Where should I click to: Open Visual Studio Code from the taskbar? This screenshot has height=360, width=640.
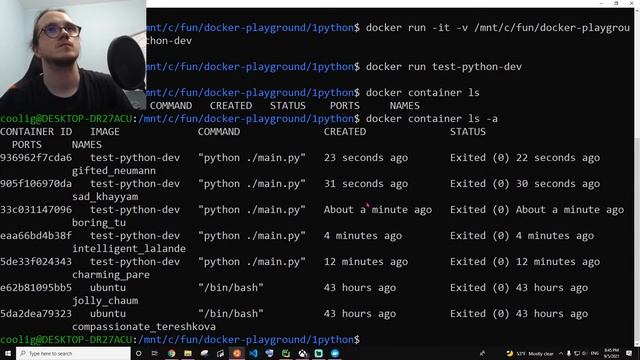click(253, 353)
